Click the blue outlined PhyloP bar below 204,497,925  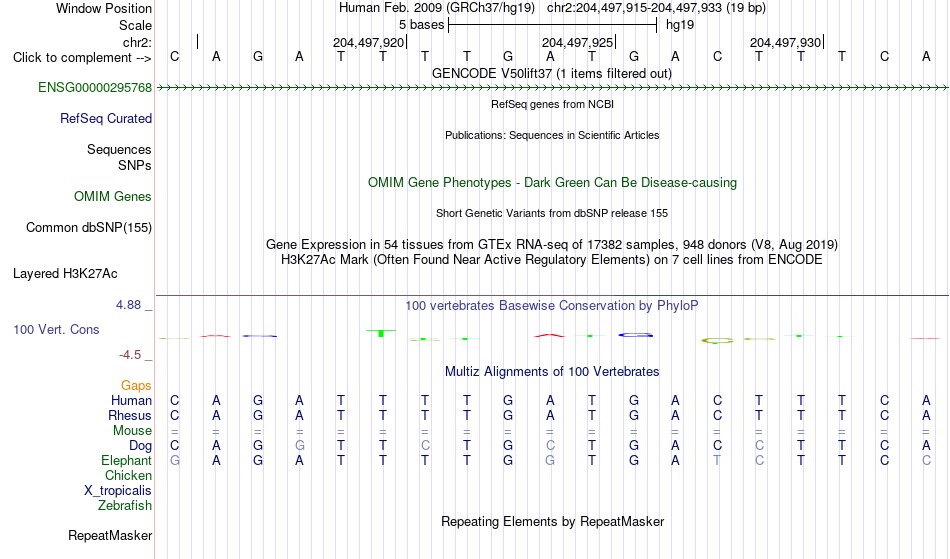point(636,334)
